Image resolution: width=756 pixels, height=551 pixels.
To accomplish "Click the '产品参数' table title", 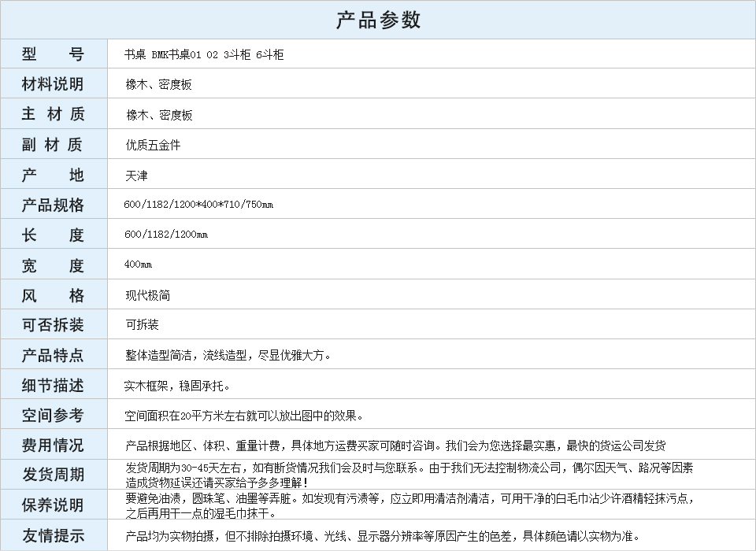I will tap(378, 20).
